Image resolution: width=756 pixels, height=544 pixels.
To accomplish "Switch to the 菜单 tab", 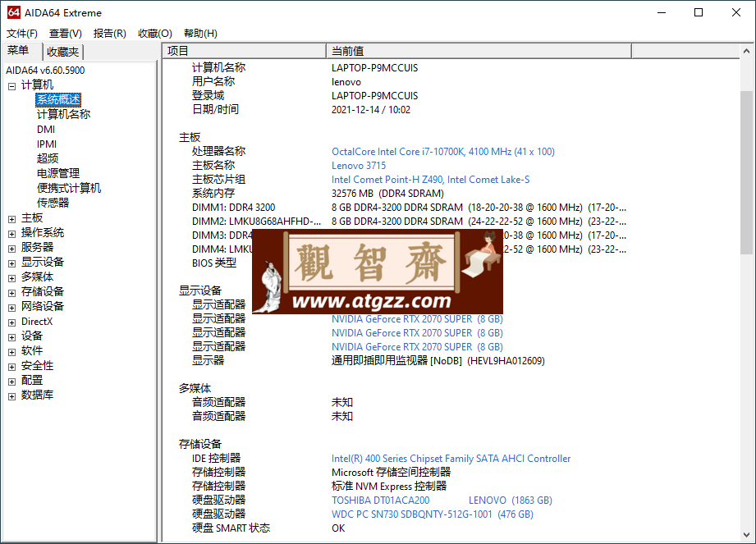I will tap(21, 51).
